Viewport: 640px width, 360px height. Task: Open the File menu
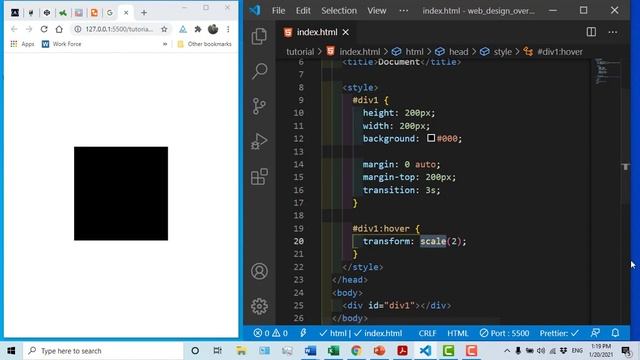[x=278, y=11]
